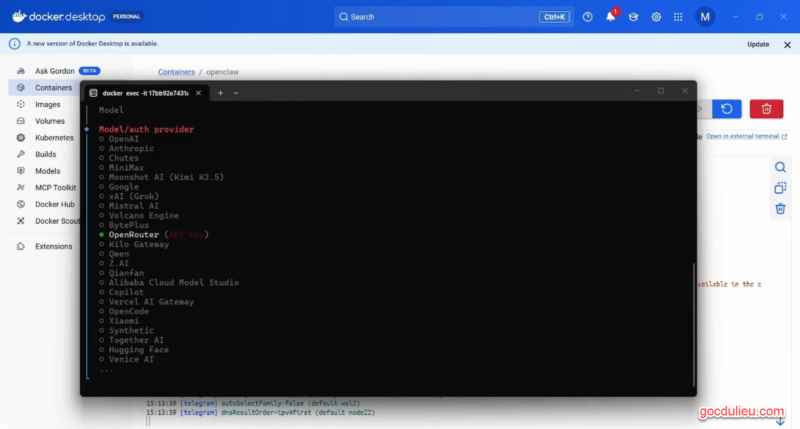The height and width of the screenshot is (429, 800).
Task: Click the blue restart container button
Action: pos(727,109)
